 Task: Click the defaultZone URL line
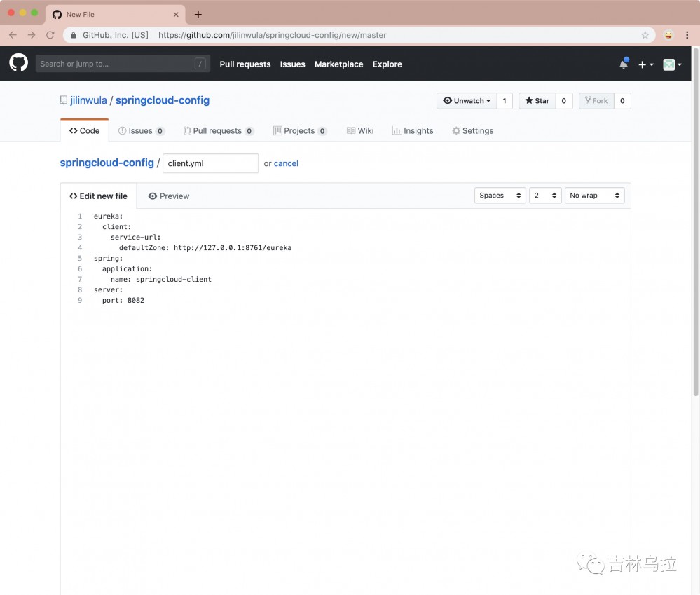pyautogui.click(x=205, y=247)
